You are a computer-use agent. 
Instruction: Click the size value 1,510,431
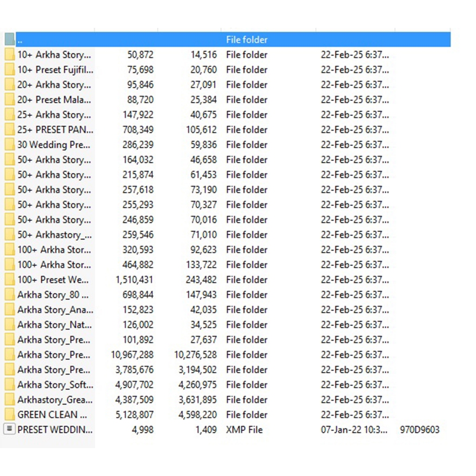pos(134,280)
